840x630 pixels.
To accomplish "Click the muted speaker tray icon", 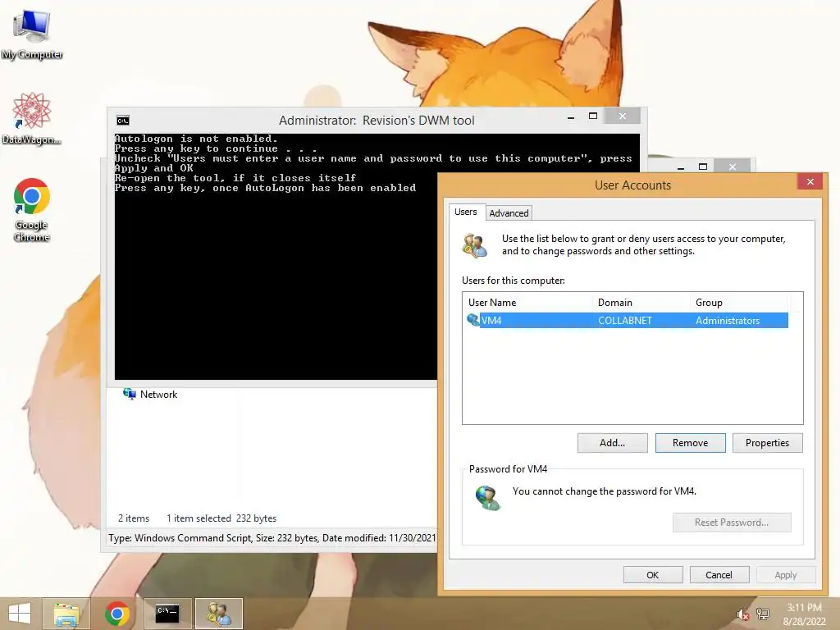I will 742,614.
